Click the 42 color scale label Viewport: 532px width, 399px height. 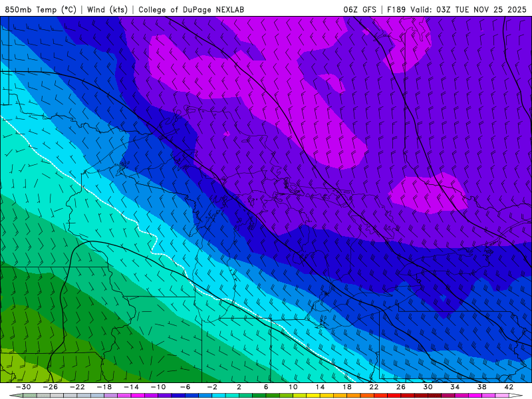coord(509,387)
